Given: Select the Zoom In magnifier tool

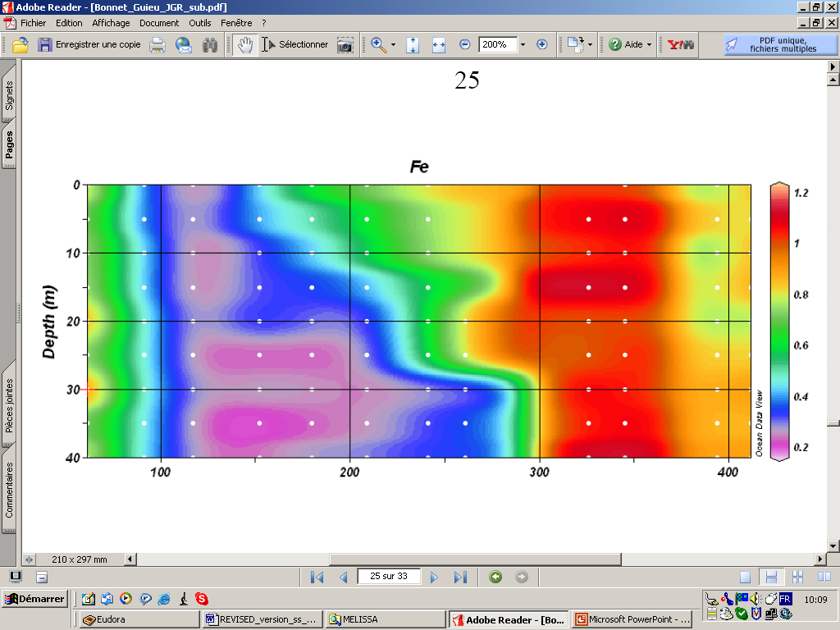Looking at the screenshot, I should (379, 45).
